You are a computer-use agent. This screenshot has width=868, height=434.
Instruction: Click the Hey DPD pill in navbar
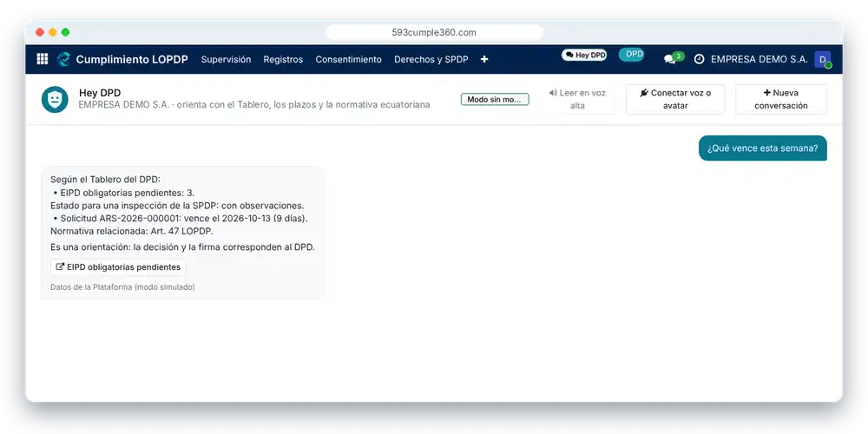[584, 55]
